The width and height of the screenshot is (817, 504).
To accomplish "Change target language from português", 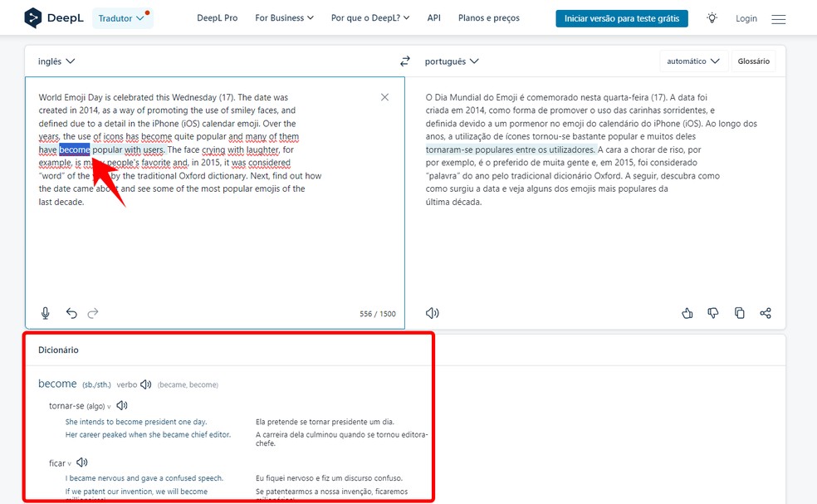I will pos(452,61).
